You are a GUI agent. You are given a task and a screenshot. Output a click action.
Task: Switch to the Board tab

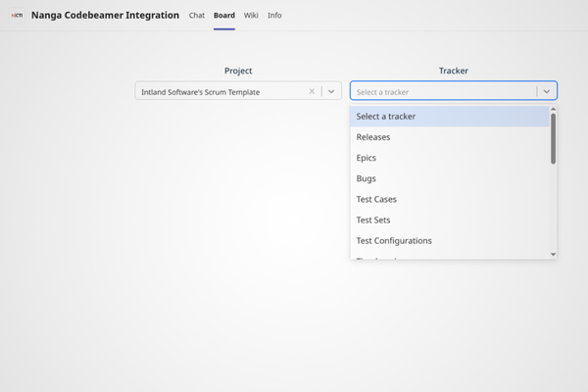coord(224,16)
